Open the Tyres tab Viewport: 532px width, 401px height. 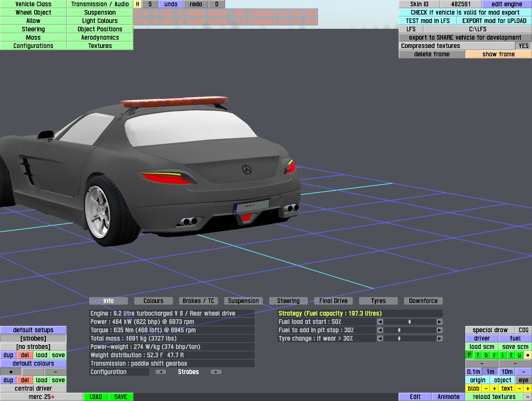pos(379,301)
